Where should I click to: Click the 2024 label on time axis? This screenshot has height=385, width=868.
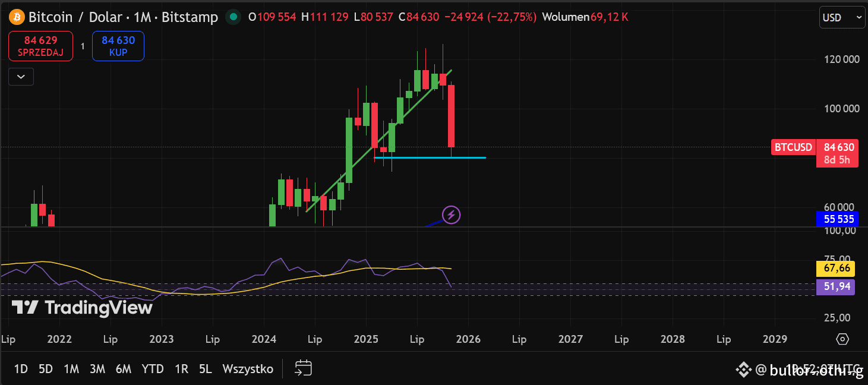pos(264,339)
